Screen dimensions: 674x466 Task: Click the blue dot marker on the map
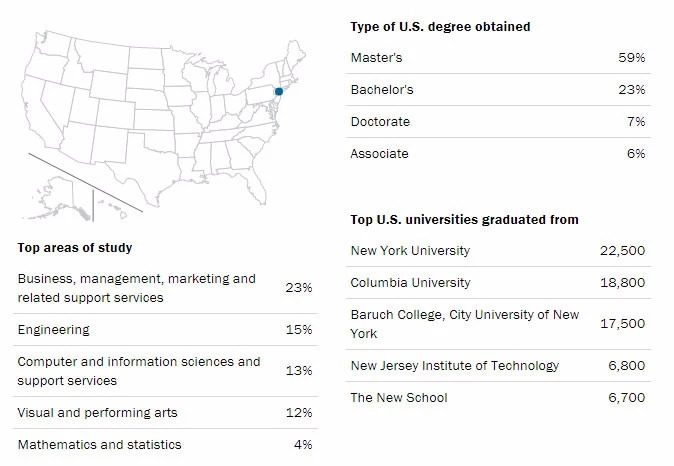[x=279, y=92]
